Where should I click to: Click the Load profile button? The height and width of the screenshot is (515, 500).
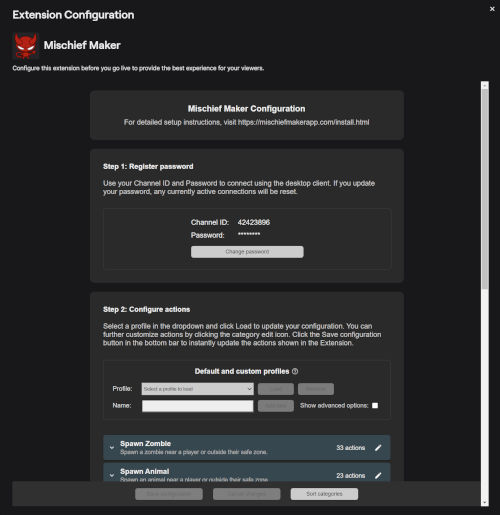click(x=276, y=389)
